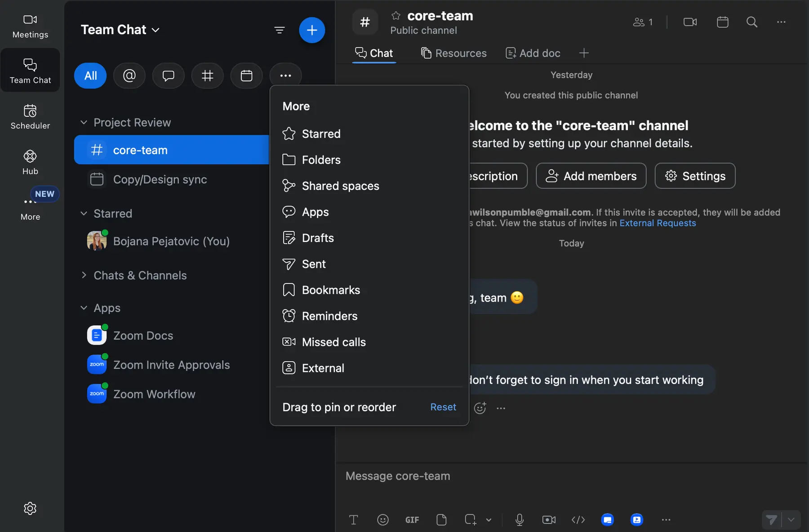Open the External Requests link

(658, 223)
